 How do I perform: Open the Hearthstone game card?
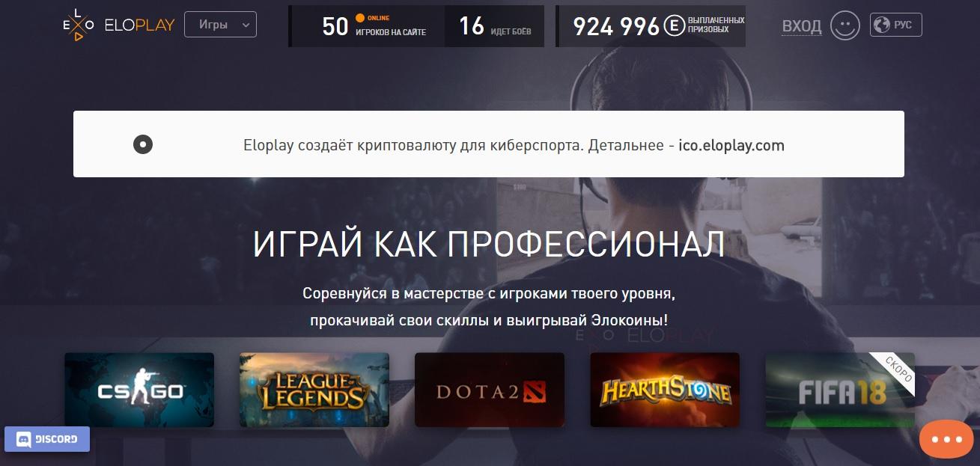(665, 390)
